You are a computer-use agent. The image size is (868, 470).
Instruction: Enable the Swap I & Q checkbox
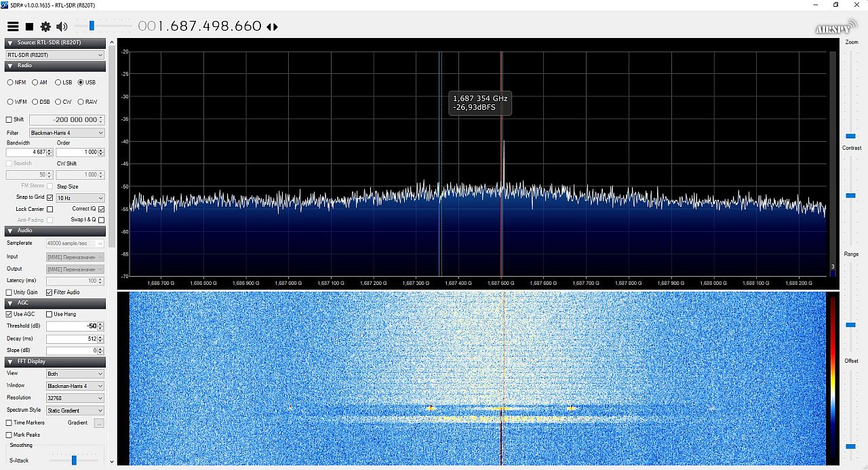pos(101,220)
